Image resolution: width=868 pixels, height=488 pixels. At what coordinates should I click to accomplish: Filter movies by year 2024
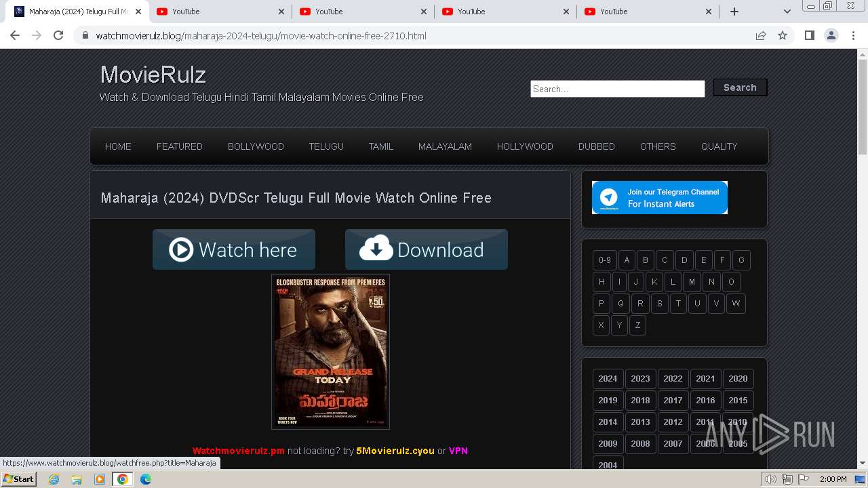click(608, 379)
